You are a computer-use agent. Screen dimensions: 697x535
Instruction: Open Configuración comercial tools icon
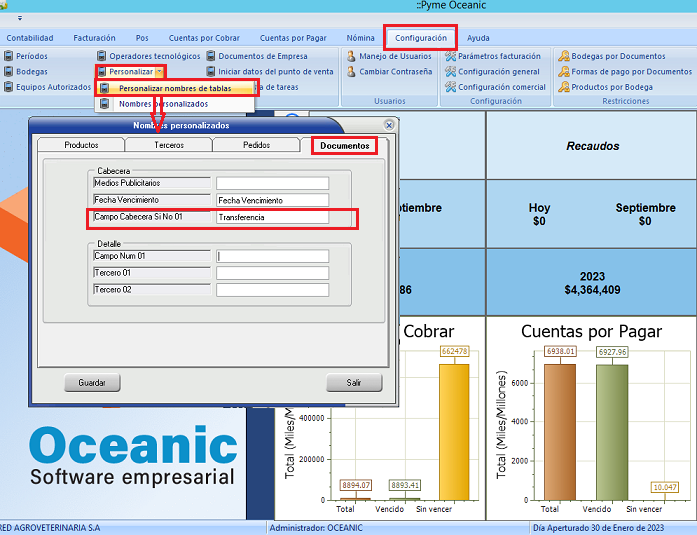click(x=450, y=87)
